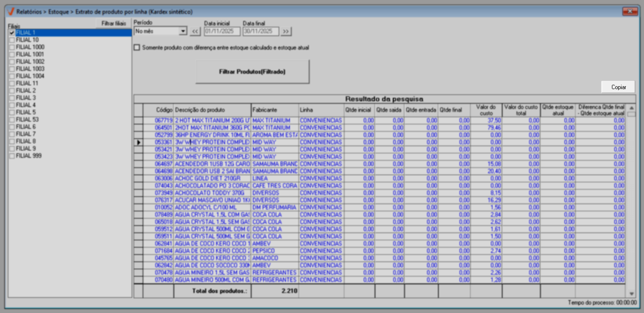Click the current row indicator arrow
644x313 pixels.
pyautogui.click(x=139, y=142)
